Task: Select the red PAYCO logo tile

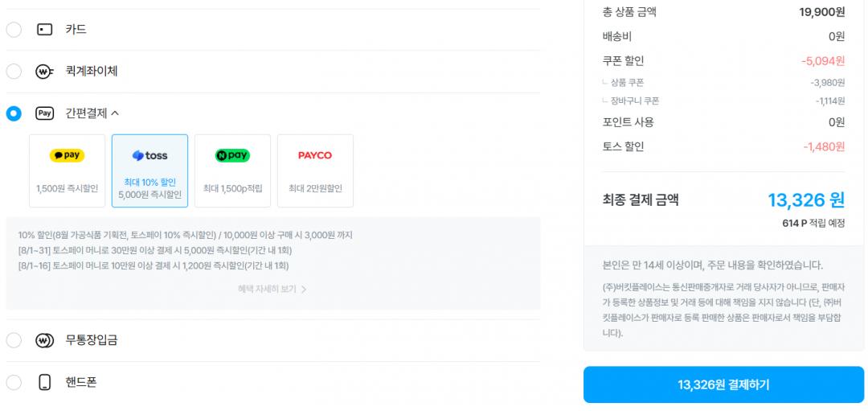Action: (x=315, y=171)
